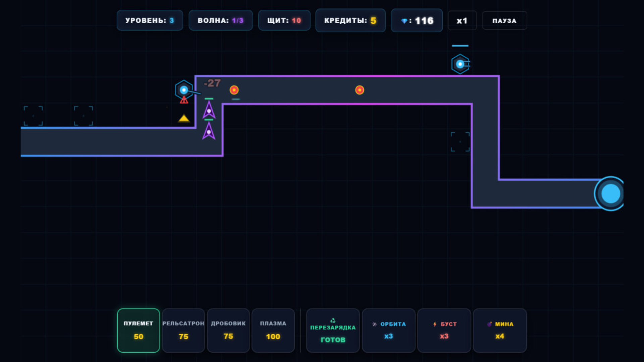Viewport: 644px width, 362px height.
Task: Click the turret tower firing at enemies on the left
Action: point(183,89)
